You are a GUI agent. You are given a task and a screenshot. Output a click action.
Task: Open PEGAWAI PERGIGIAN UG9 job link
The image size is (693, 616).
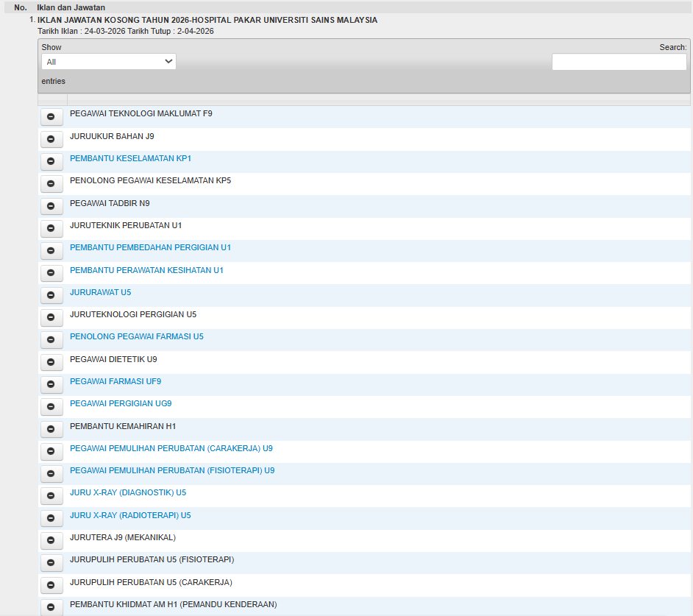coord(121,403)
